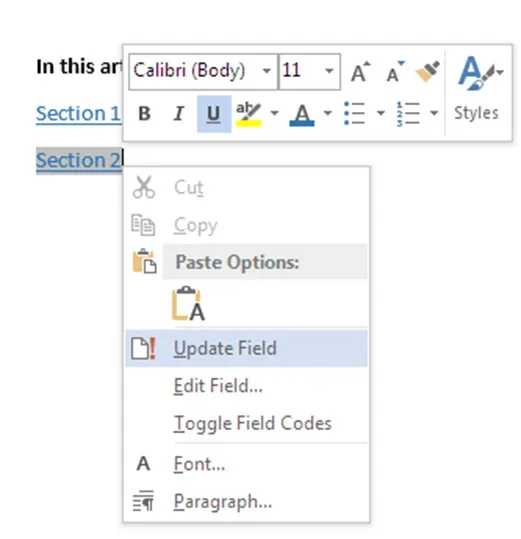
Task: Choose Keep Text Only paste option
Action: [188, 303]
